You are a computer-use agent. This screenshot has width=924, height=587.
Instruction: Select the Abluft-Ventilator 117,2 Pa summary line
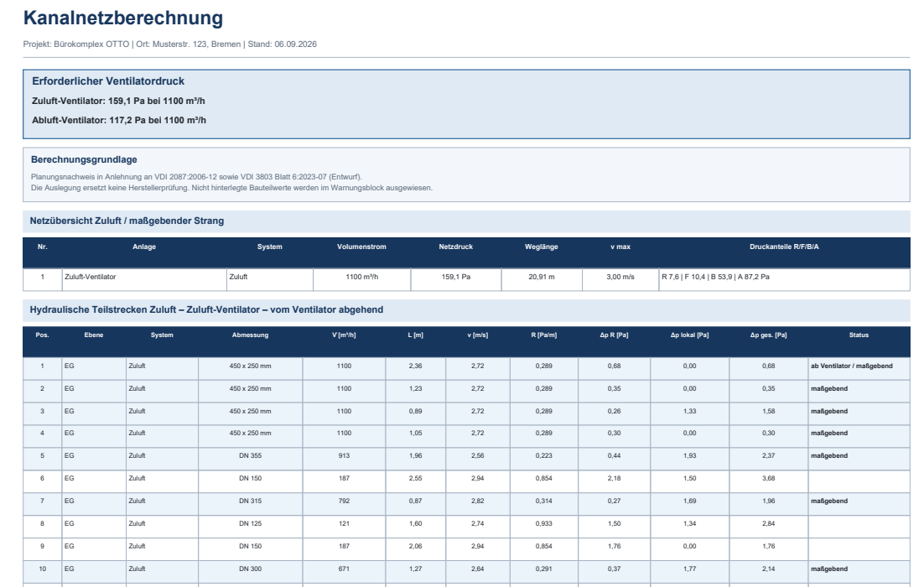(x=119, y=120)
